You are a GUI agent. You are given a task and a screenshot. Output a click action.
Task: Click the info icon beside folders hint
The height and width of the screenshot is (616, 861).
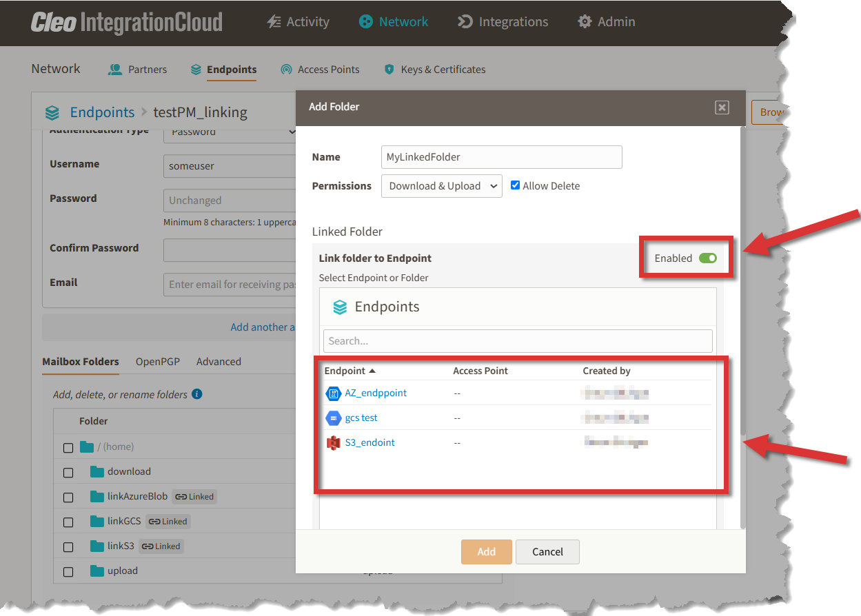(x=197, y=394)
